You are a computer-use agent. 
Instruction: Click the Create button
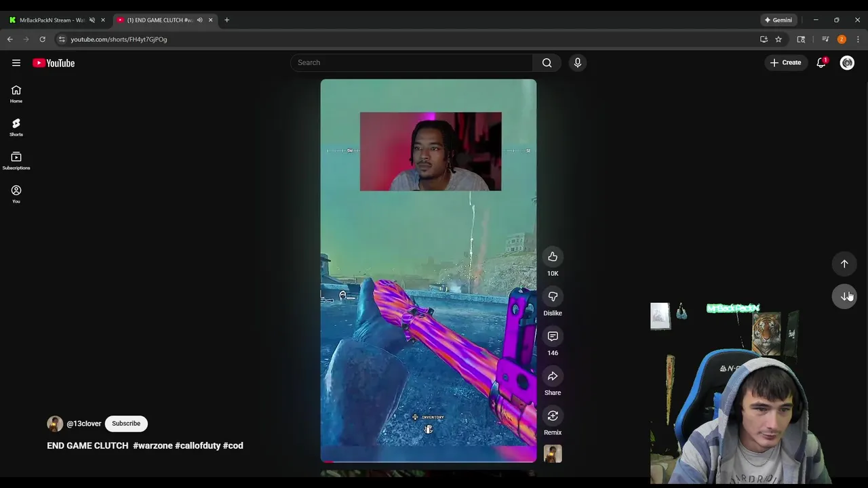[x=786, y=62]
